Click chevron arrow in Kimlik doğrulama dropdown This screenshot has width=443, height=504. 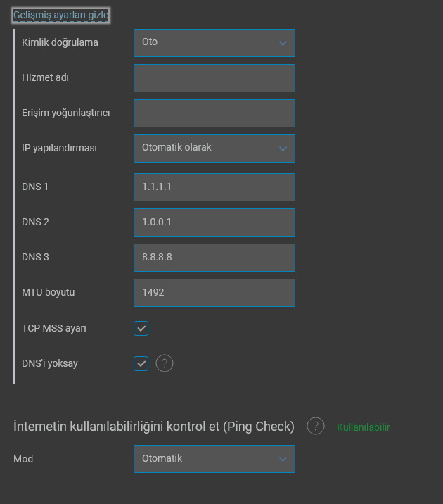[x=283, y=43]
